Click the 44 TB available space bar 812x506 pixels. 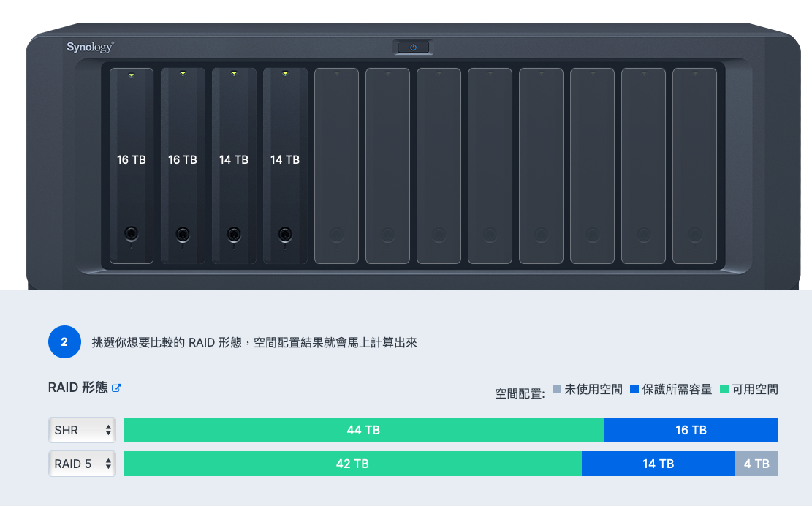coord(363,430)
